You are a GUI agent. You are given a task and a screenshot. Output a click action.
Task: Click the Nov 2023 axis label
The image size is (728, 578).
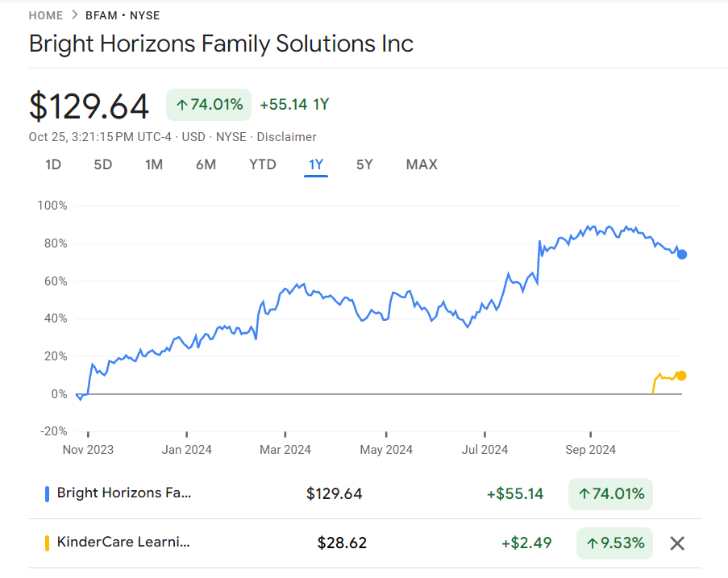[x=88, y=449]
